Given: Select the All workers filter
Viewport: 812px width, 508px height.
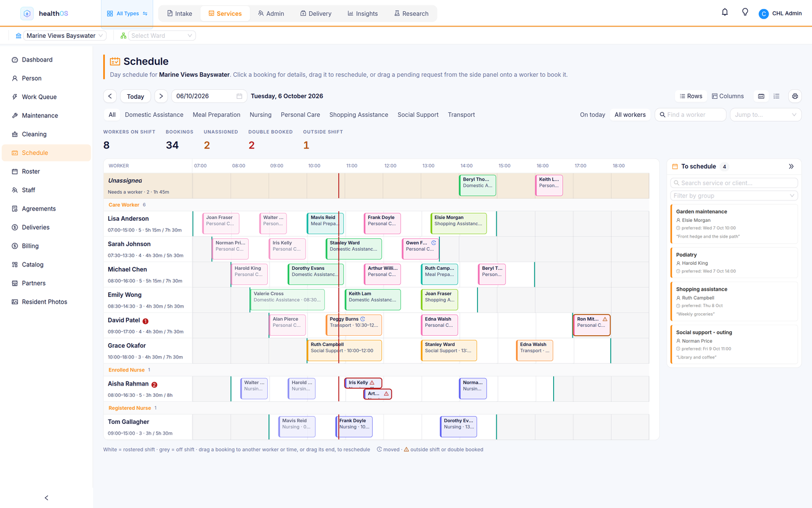Looking at the screenshot, I should pos(630,115).
